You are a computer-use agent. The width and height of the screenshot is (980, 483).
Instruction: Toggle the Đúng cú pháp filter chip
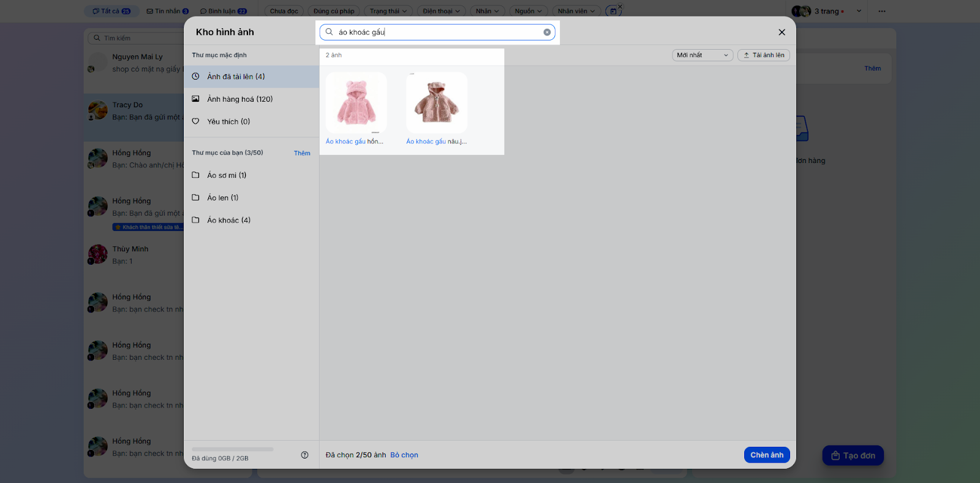(334, 11)
